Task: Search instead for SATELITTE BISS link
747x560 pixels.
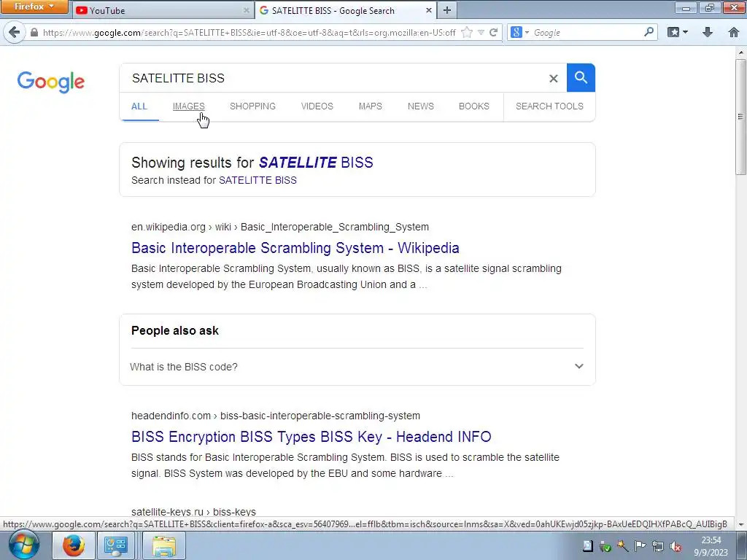Action: click(258, 181)
